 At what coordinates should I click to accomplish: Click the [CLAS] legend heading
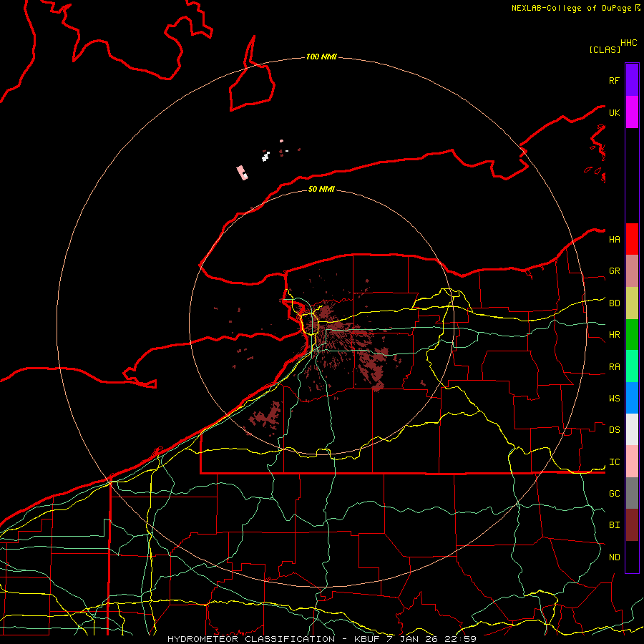[605, 49]
